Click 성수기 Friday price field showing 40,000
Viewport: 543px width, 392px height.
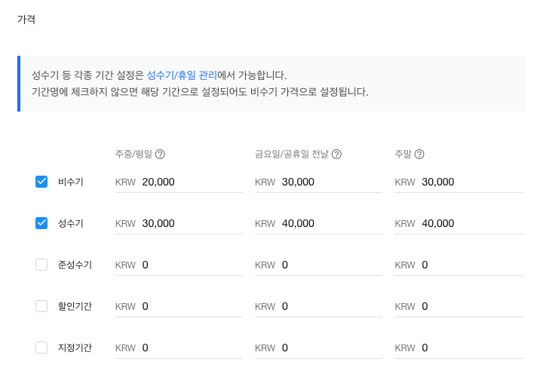coord(329,223)
